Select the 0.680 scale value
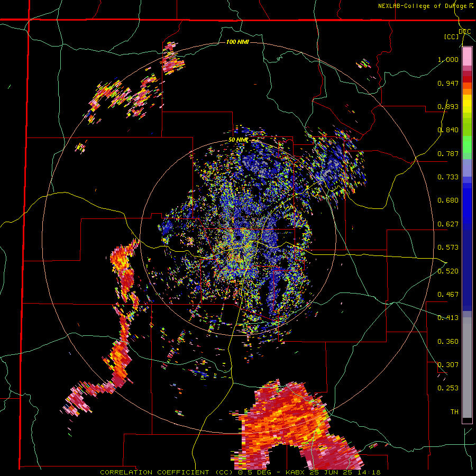This screenshot has width=476, height=476. point(448,200)
